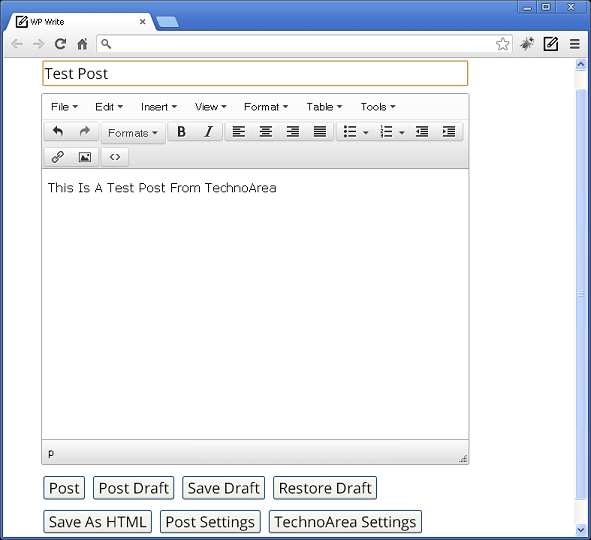This screenshot has width=591, height=540.
Task: Click the undo arrow icon
Action: coord(58,132)
